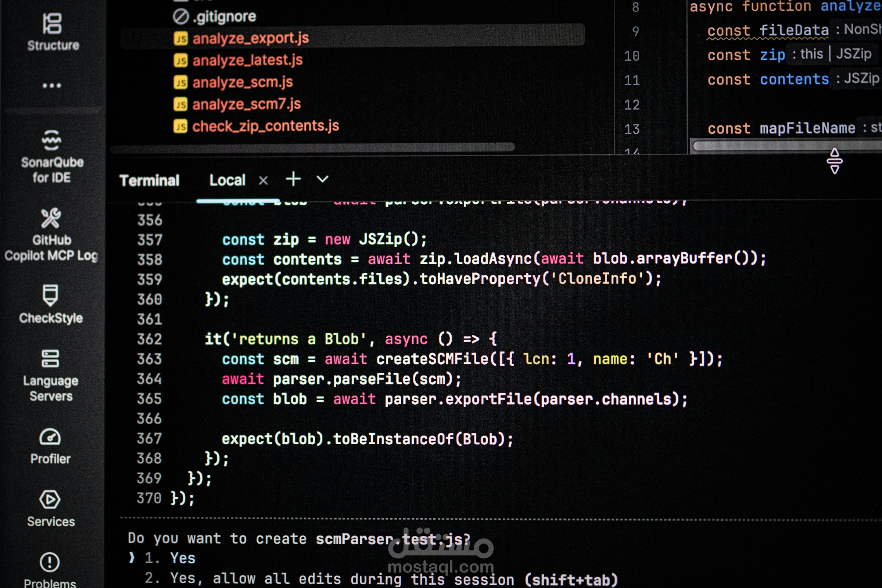This screenshot has height=588, width=882.
Task: Close the Local terminal tab
Action: 263,180
